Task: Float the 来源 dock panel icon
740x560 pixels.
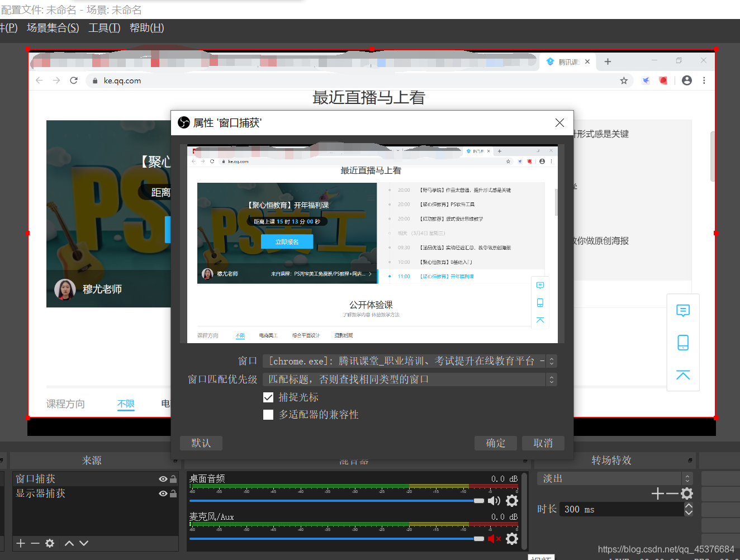Action: click(175, 461)
